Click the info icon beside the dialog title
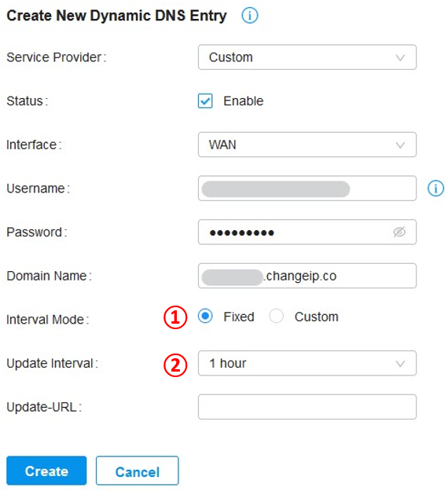The image size is (448, 491). click(250, 16)
